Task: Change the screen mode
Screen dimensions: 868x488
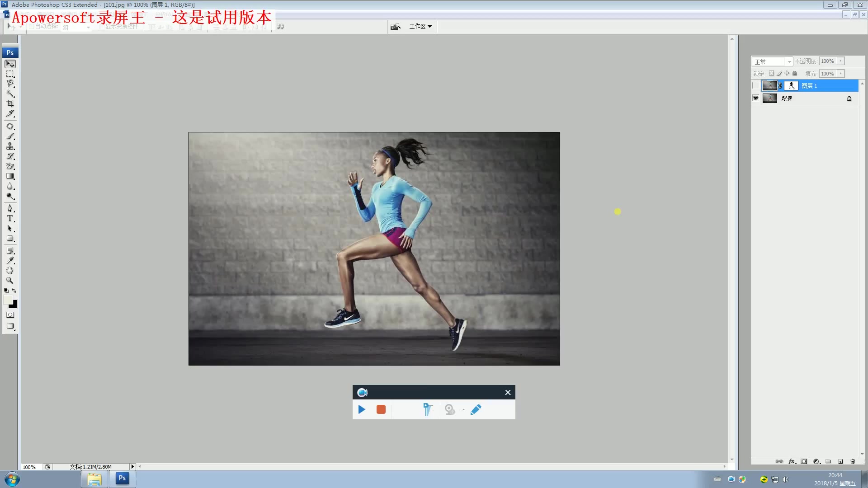Action: 10,326
